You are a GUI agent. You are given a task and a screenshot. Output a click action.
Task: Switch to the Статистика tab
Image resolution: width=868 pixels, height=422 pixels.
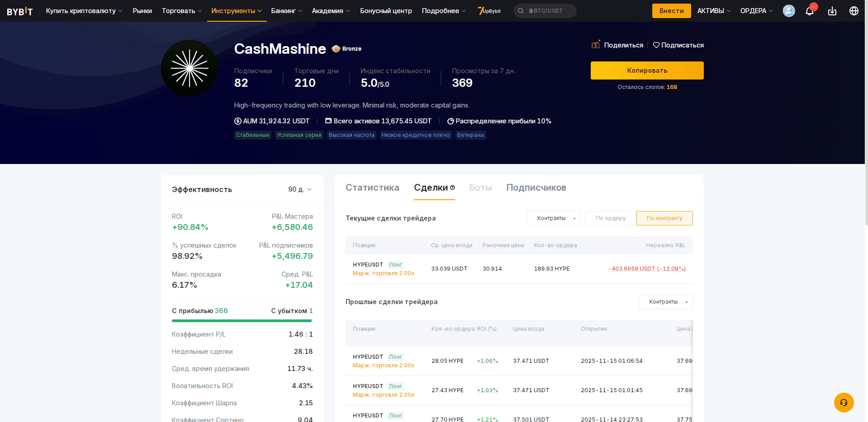[372, 188]
